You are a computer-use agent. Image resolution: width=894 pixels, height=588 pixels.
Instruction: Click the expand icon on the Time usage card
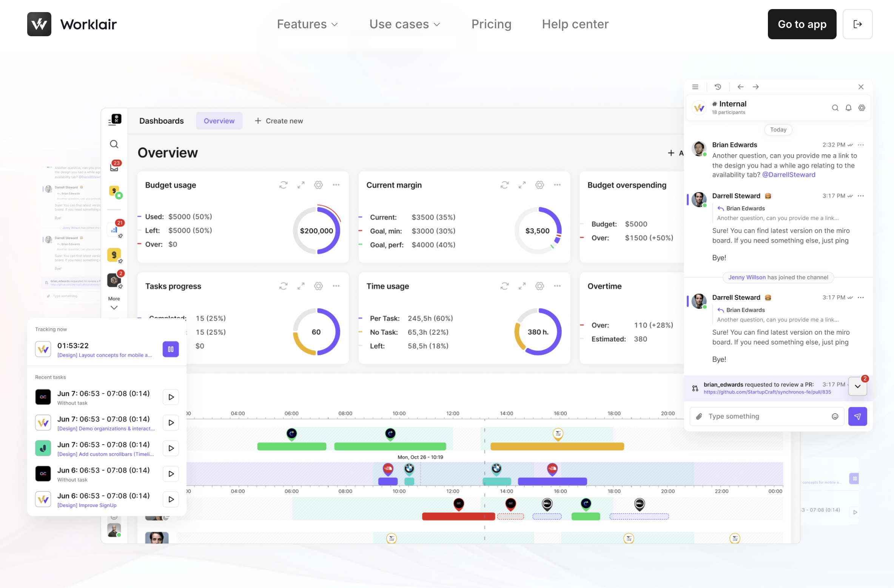pos(522,286)
